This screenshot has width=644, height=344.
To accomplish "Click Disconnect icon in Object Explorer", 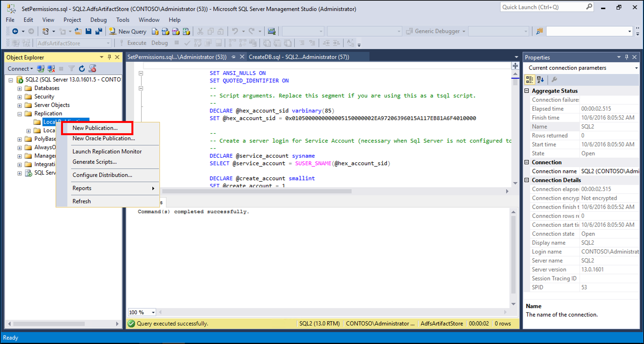I will (51, 69).
